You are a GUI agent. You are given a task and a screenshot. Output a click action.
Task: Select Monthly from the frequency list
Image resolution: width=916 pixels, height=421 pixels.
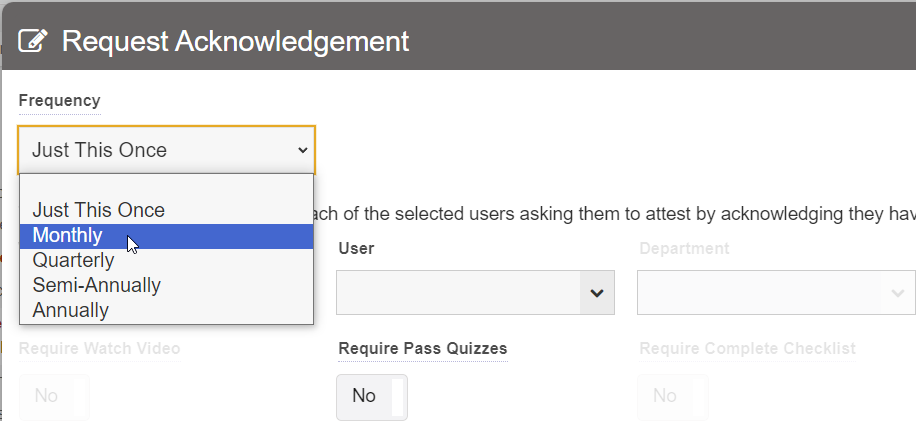(x=67, y=236)
